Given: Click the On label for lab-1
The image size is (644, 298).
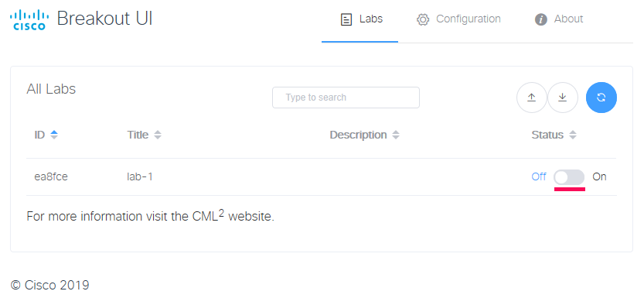Looking at the screenshot, I should [x=599, y=176].
